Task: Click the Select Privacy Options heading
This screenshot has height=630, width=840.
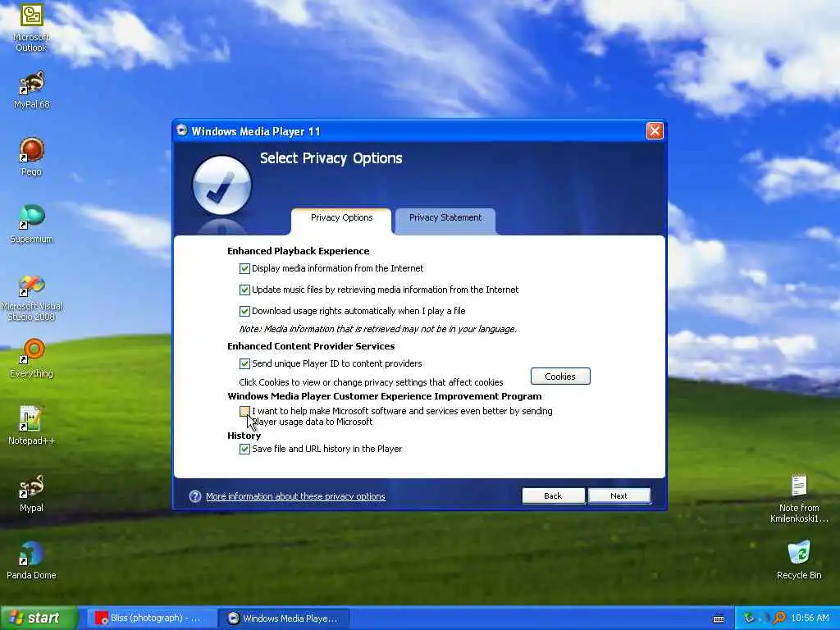Action: pos(331,158)
